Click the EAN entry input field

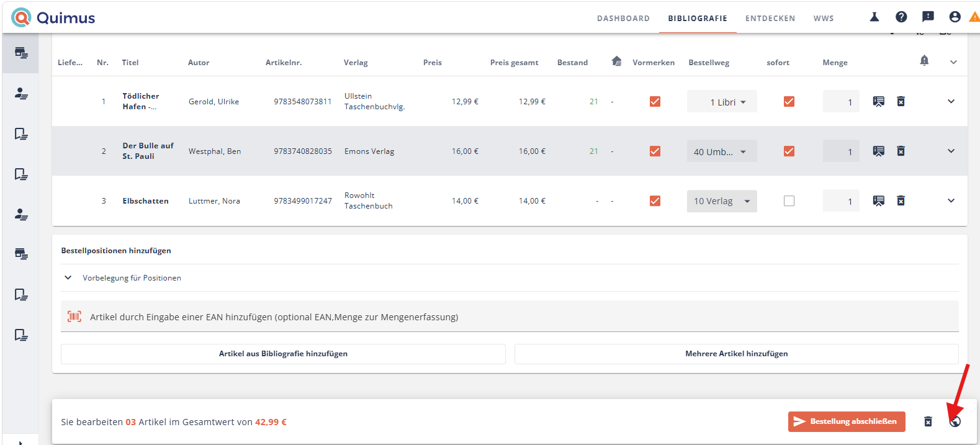click(510, 317)
